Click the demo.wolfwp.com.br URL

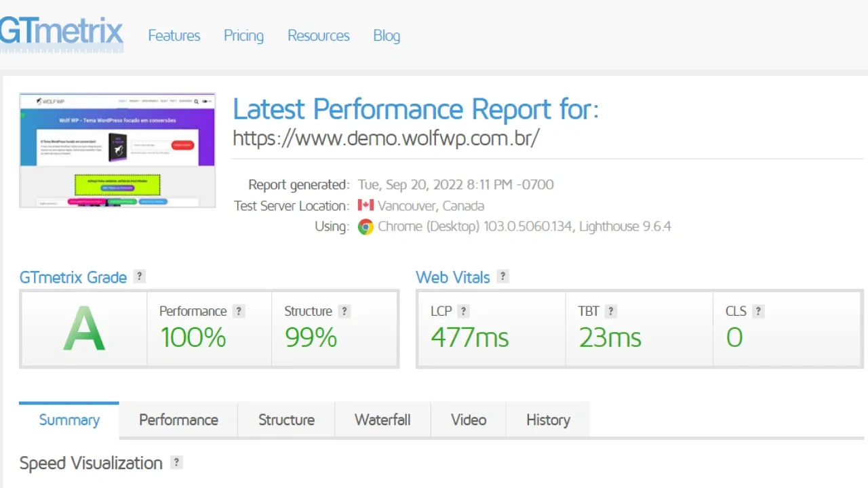(386, 138)
